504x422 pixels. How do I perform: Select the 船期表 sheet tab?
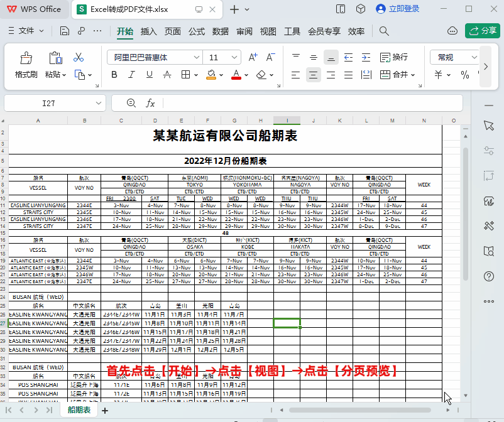[79, 410]
